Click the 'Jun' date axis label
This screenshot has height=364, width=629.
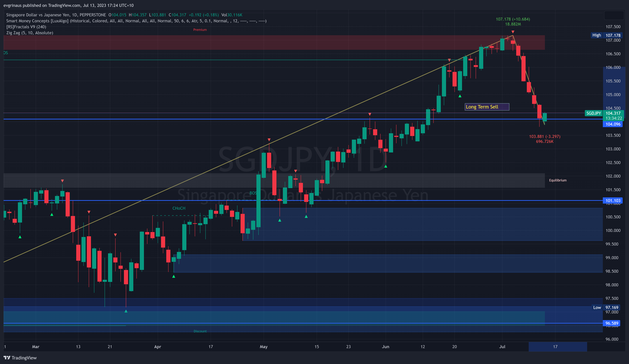coord(385,347)
